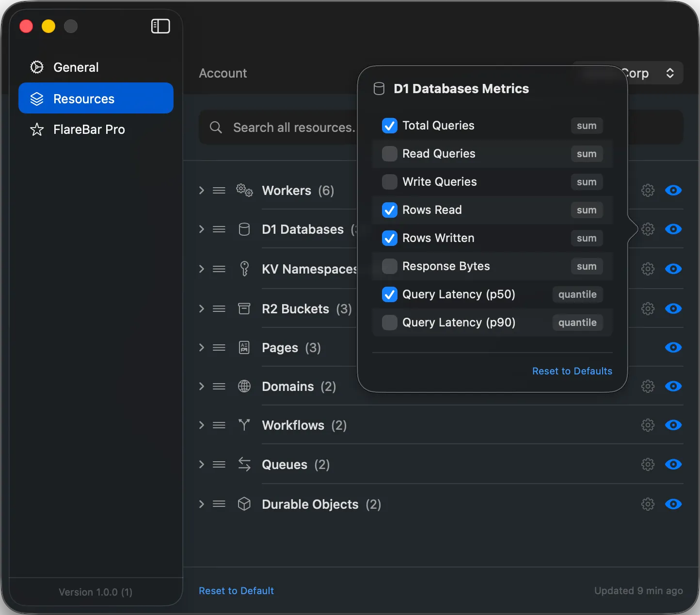This screenshot has height=615, width=700.
Task: Open Queues metrics settings gear
Action: click(648, 464)
